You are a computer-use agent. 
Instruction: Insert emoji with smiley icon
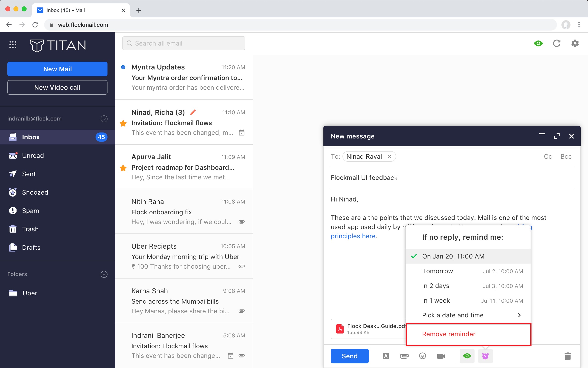click(x=423, y=356)
